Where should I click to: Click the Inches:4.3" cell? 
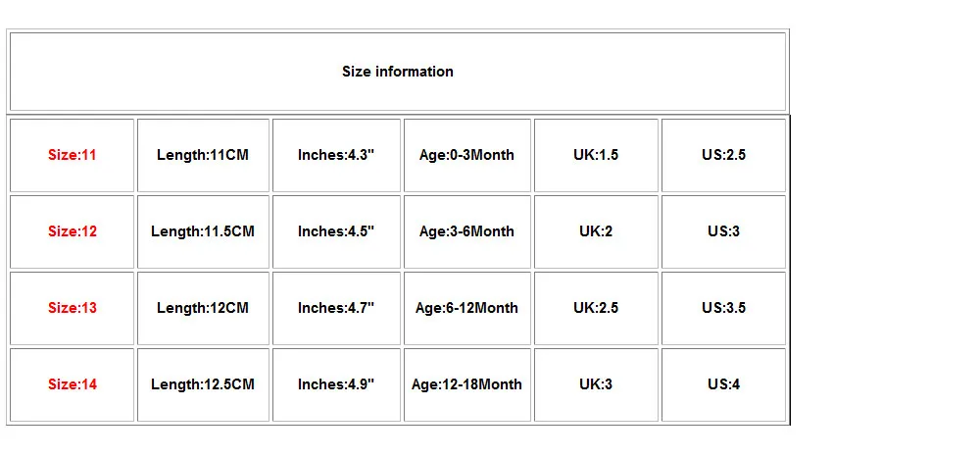(x=336, y=155)
